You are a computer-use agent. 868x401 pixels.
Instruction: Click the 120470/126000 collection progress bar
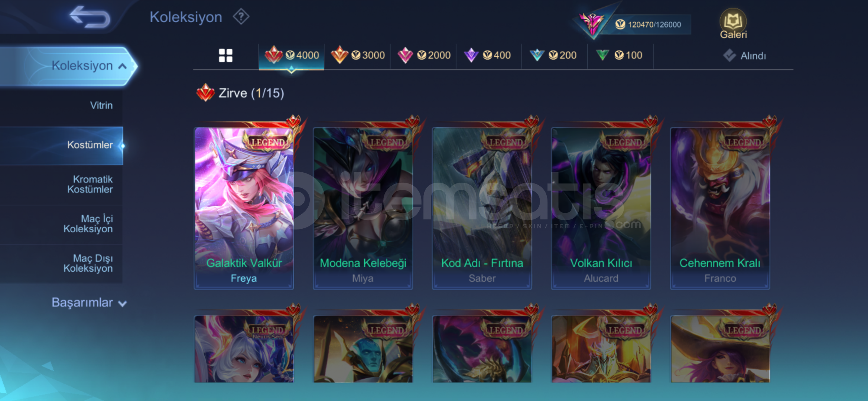(x=648, y=25)
